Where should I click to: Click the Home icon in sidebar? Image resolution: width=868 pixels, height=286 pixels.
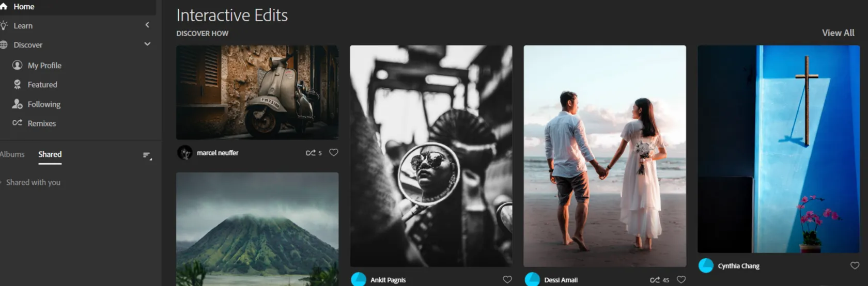4,7
